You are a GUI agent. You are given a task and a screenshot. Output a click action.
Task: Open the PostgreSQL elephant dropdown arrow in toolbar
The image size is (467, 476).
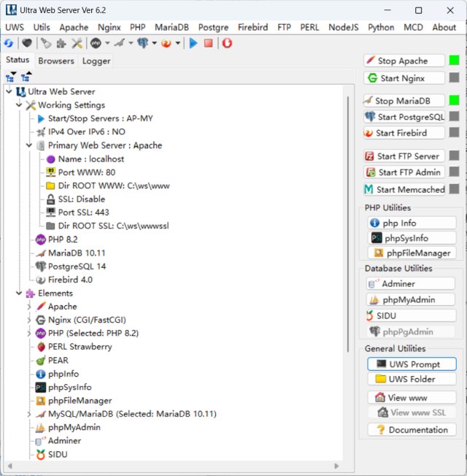click(x=155, y=44)
